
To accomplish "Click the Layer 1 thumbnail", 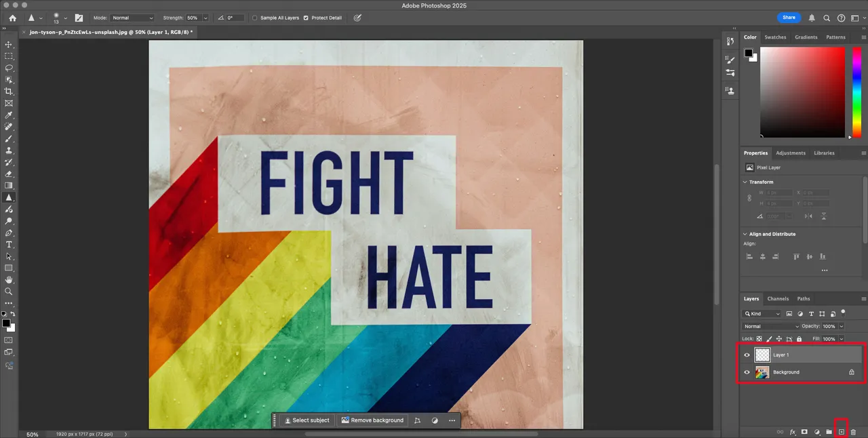I will pyautogui.click(x=763, y=355).
